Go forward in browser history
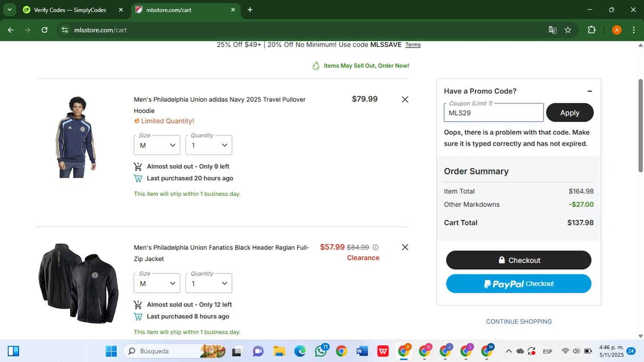The width and height of the screenshot is (644, 362). 27,30
